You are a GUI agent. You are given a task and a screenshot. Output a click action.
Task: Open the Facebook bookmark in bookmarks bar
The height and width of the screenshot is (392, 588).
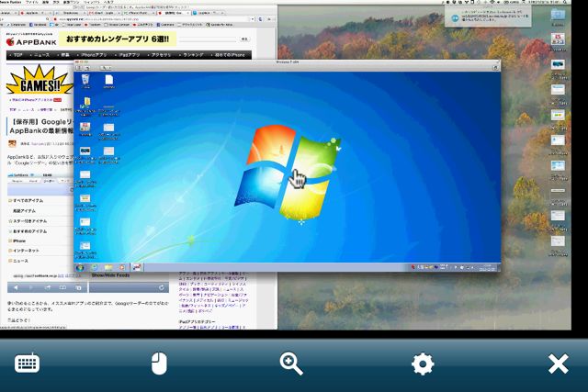pyautogui.click(x=38, y=25)
